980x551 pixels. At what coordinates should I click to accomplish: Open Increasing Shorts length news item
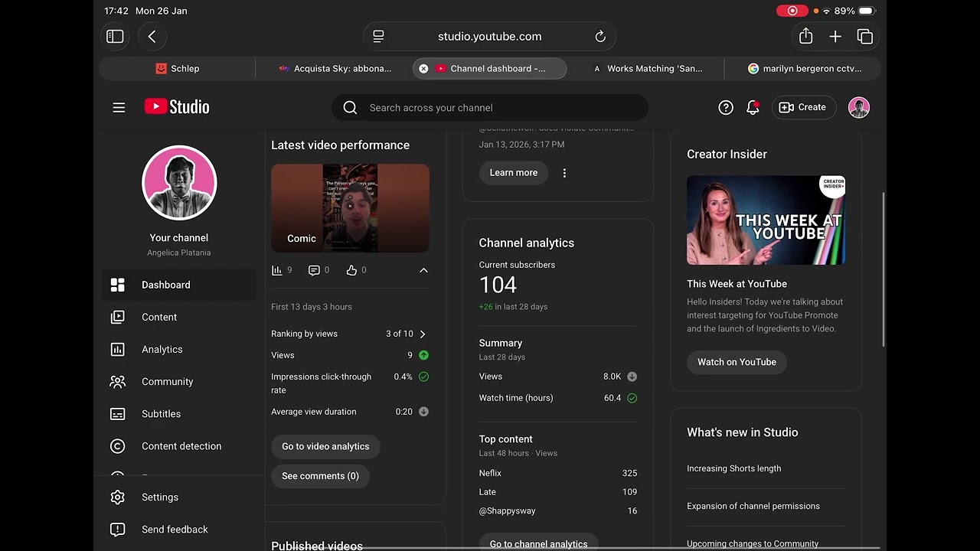coord(733,468)
